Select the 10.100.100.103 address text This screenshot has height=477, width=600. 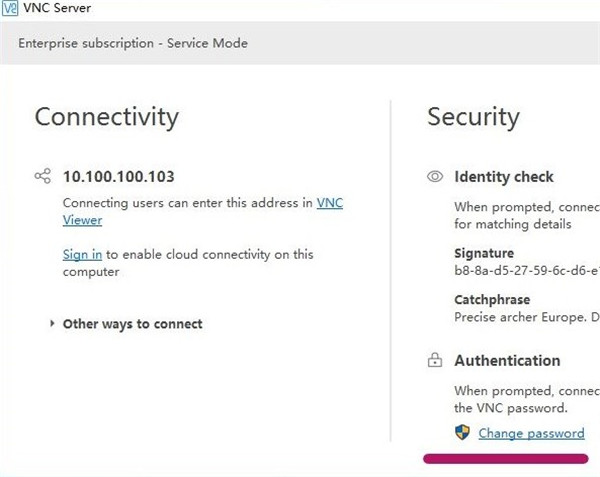click(118, 177)
